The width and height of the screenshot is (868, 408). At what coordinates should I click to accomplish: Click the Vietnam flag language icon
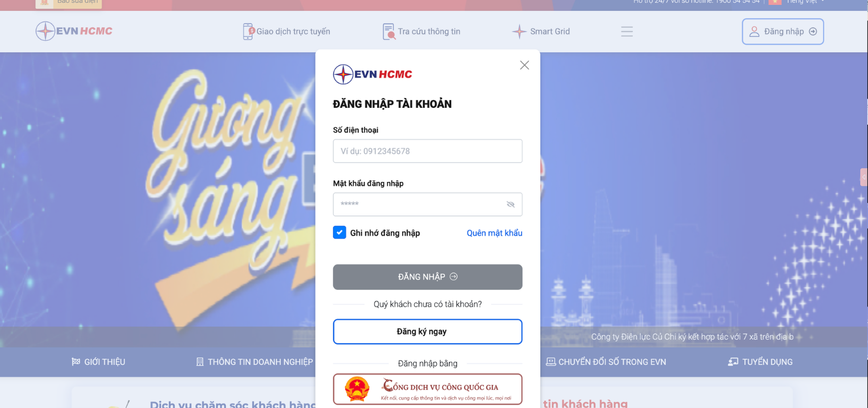point(775,2)
